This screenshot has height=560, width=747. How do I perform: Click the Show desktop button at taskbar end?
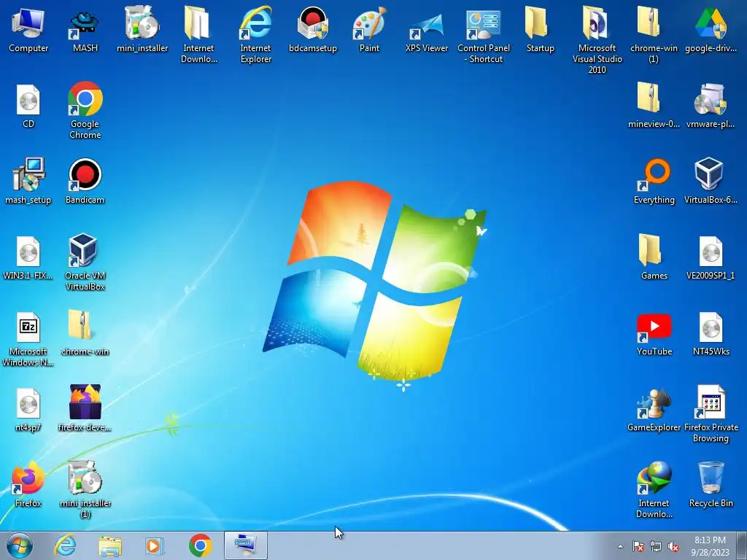[x=742, y=545]
